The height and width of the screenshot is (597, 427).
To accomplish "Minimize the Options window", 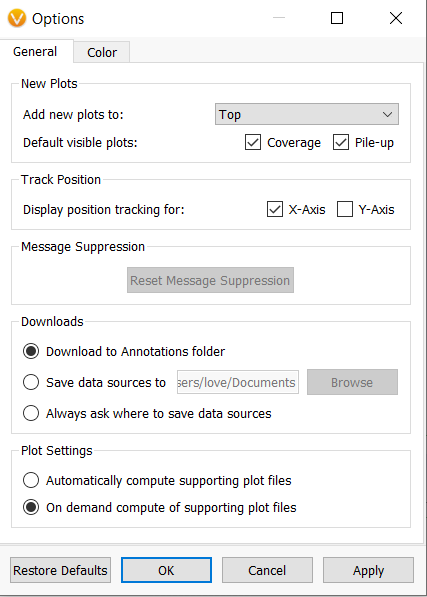I will [279, 18].
